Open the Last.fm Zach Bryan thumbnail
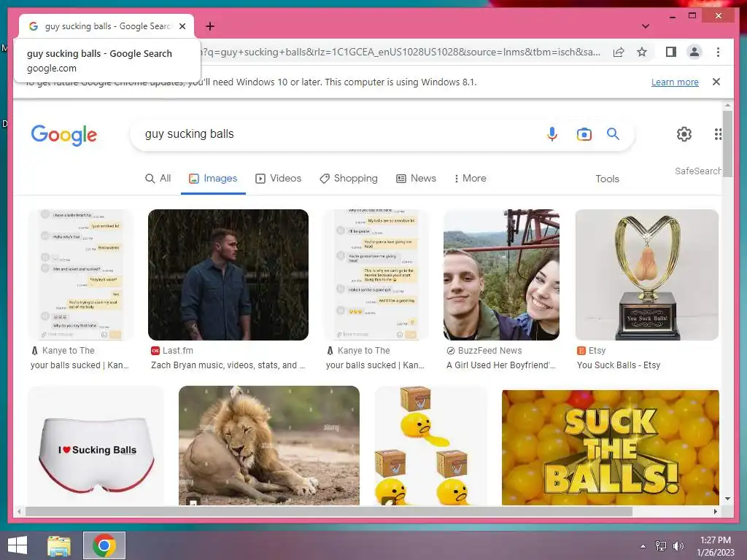Screen dimensions: 747x560 click(228, 275)
